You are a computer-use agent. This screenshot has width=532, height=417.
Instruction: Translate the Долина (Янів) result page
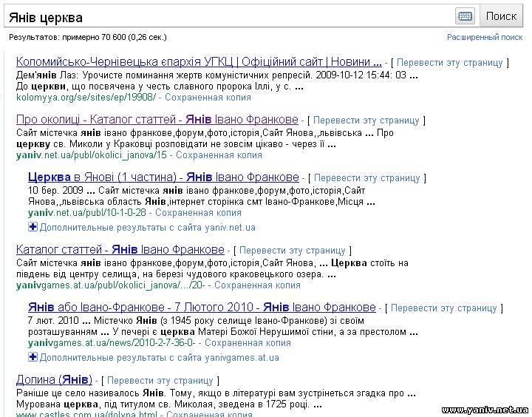coord(160,380)
